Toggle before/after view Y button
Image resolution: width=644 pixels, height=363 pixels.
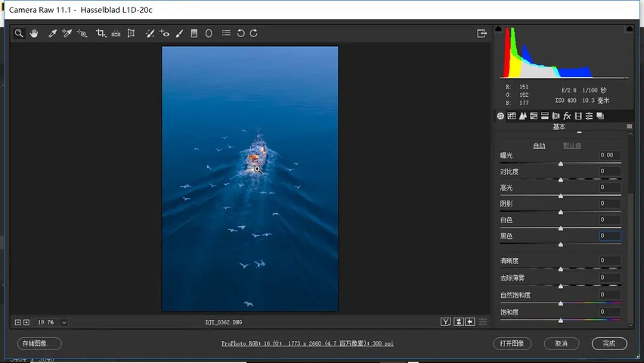click(446, 322)
